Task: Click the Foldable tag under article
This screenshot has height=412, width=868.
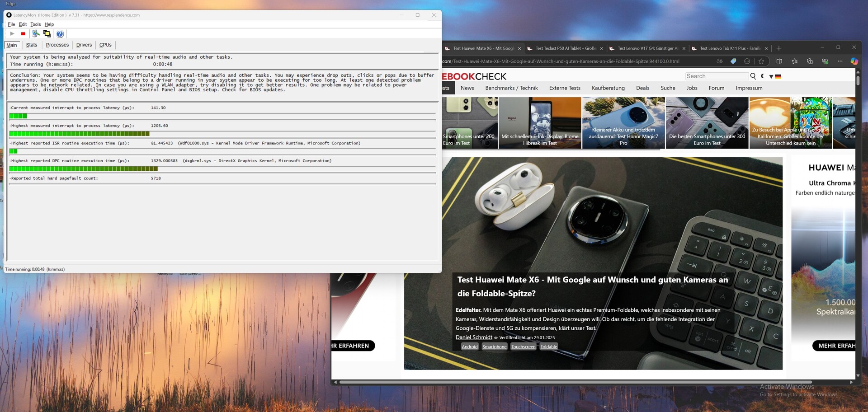Action: [x=549, y=347]
